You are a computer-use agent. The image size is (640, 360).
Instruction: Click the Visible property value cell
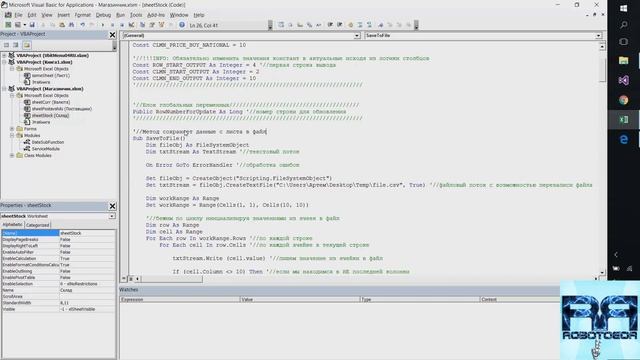coord(87,309)
